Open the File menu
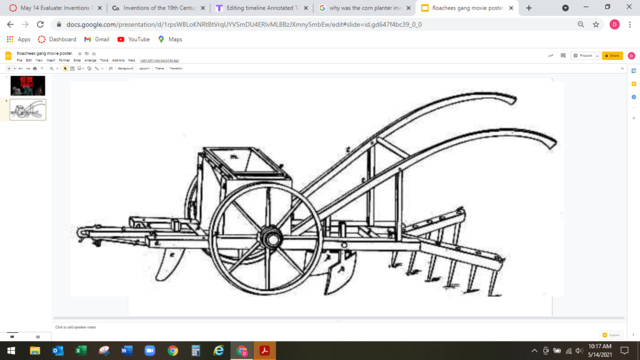This screenshot has height=360, width=640. point(19,60)
